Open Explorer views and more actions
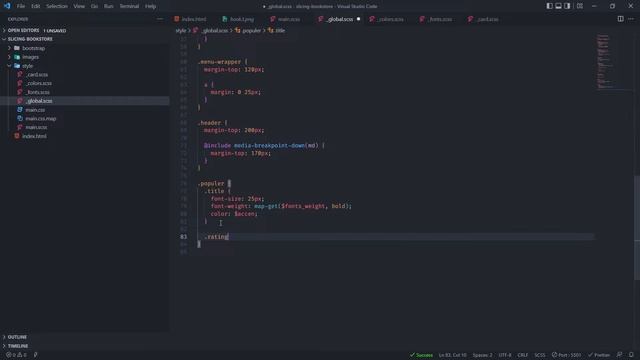This screenshot has width=640, height=360. click(160, 19)
